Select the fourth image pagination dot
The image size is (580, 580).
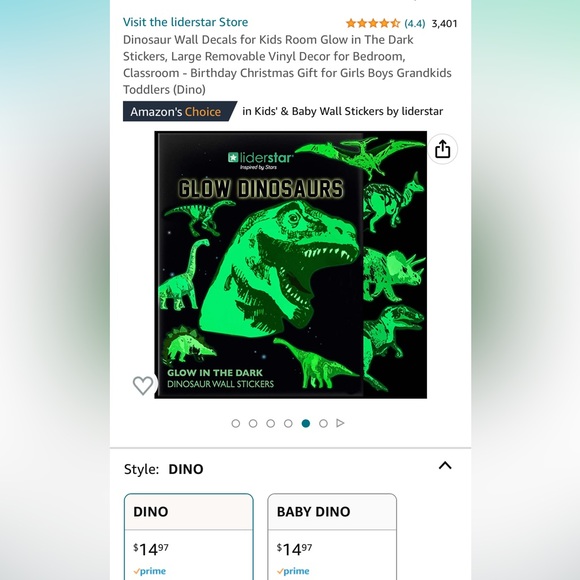288,423
